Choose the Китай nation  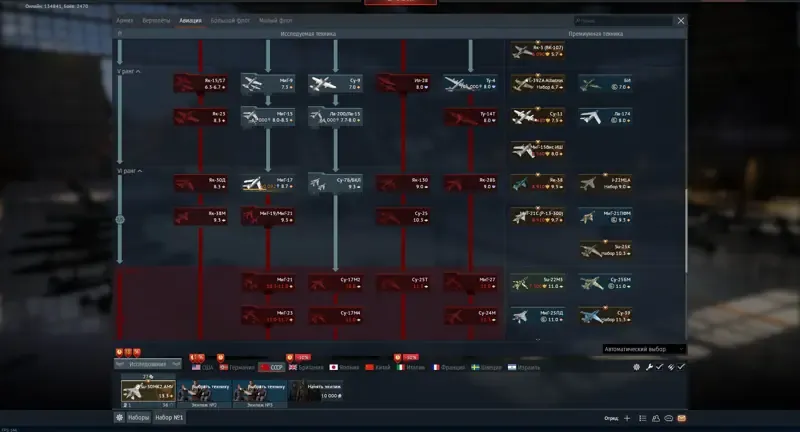tap(378, 367)
